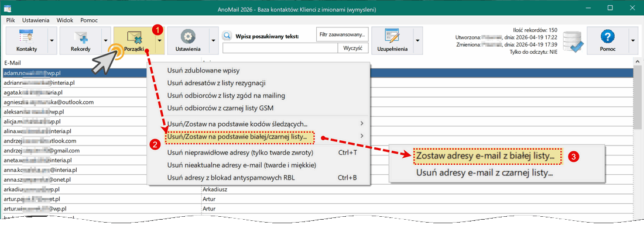
Task: Click the Uzupełnienia toolbar button
Action: pyautogui.click(x=392, y=41)
